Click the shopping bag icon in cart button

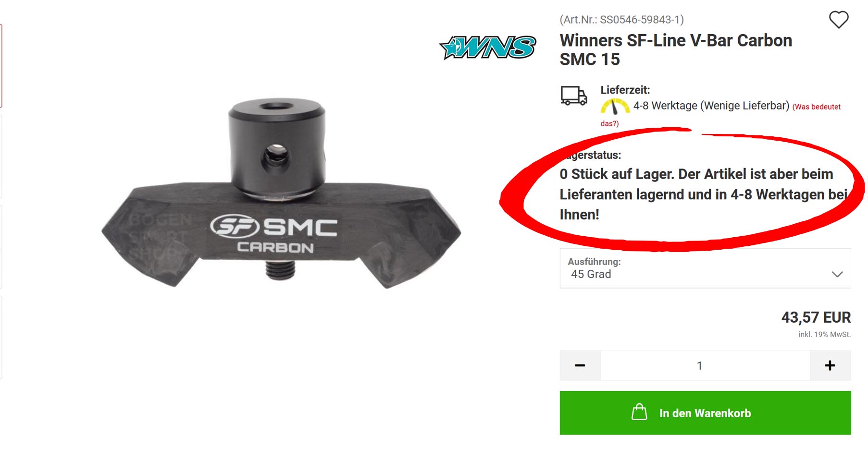click(x=639, y=412)
